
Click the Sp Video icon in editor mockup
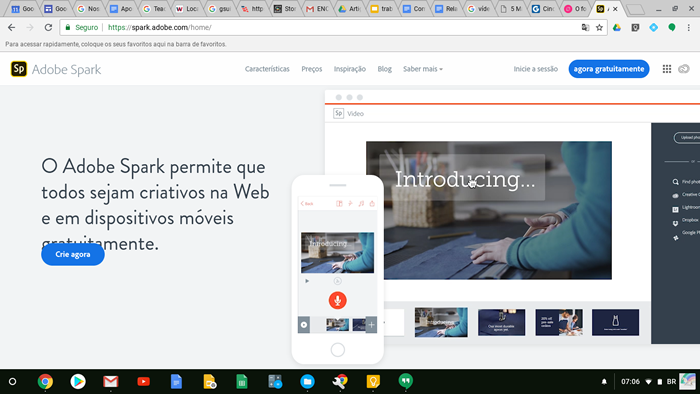click(x=338, y=113)
